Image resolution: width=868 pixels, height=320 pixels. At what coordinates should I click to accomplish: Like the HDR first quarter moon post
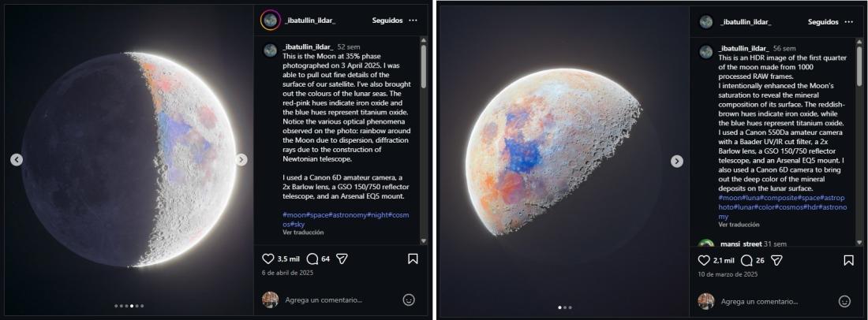click(x=704, y=260)
